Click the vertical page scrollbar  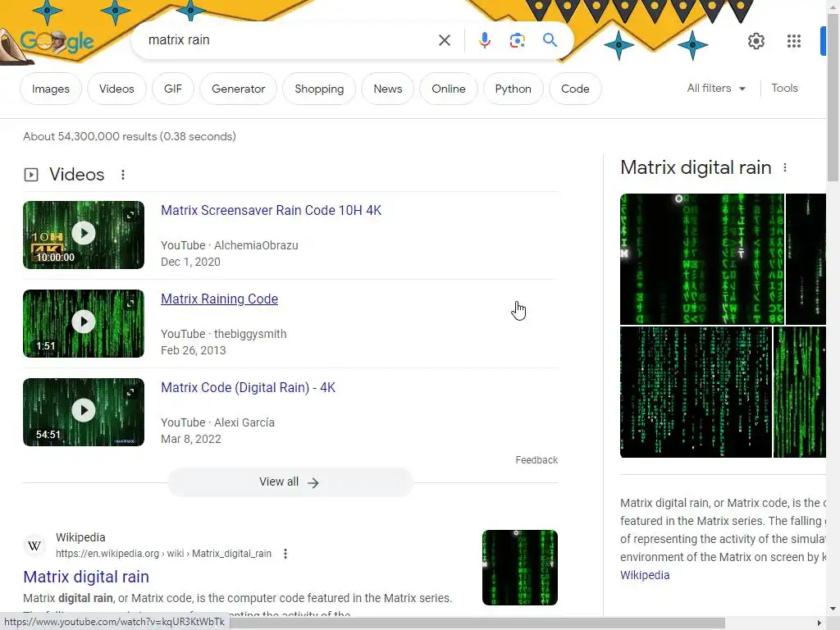coord(833,97)
